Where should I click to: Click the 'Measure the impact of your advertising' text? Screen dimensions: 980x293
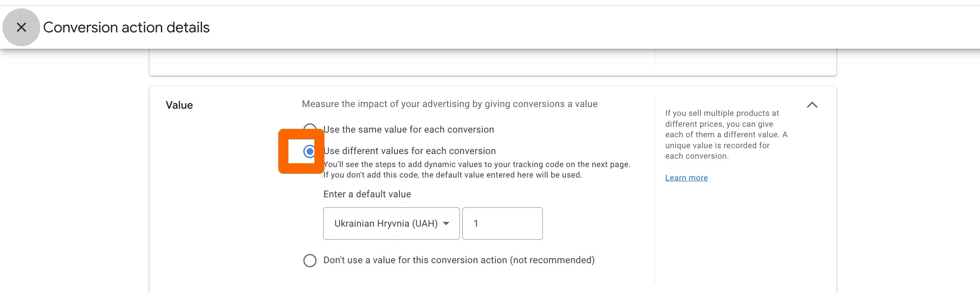click(x=449, y=104)
